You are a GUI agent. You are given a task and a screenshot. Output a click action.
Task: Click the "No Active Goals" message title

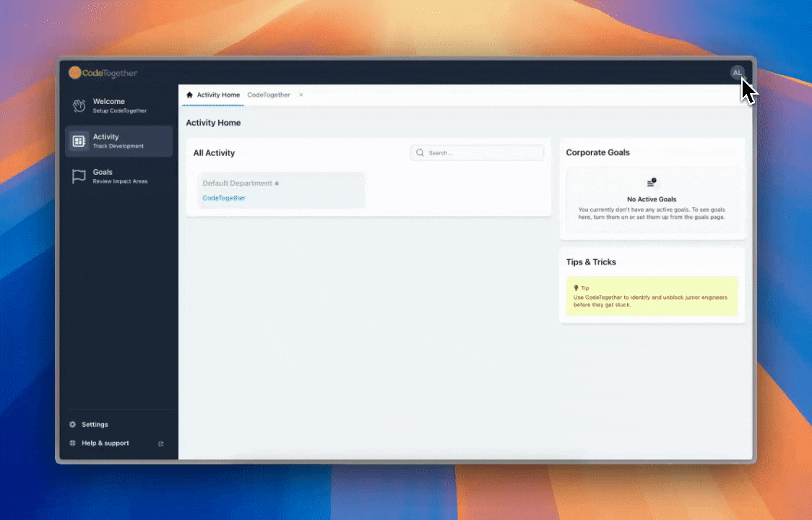tap(652, 199)
